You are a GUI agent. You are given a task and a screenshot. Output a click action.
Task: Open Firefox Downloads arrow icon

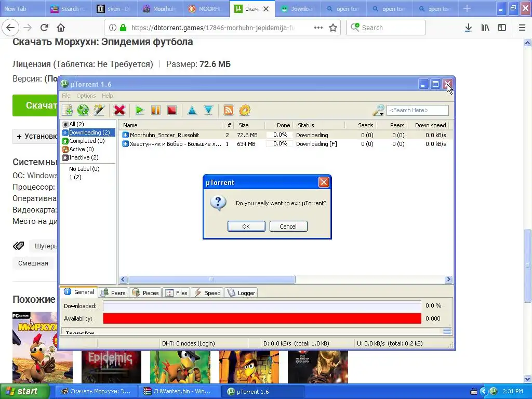tap(468, 28)
